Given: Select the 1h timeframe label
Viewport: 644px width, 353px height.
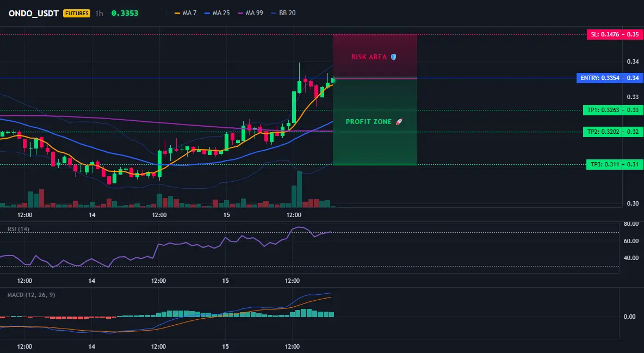Looking at the screenshot, I should pyautogui.click(x=99, y=13).
